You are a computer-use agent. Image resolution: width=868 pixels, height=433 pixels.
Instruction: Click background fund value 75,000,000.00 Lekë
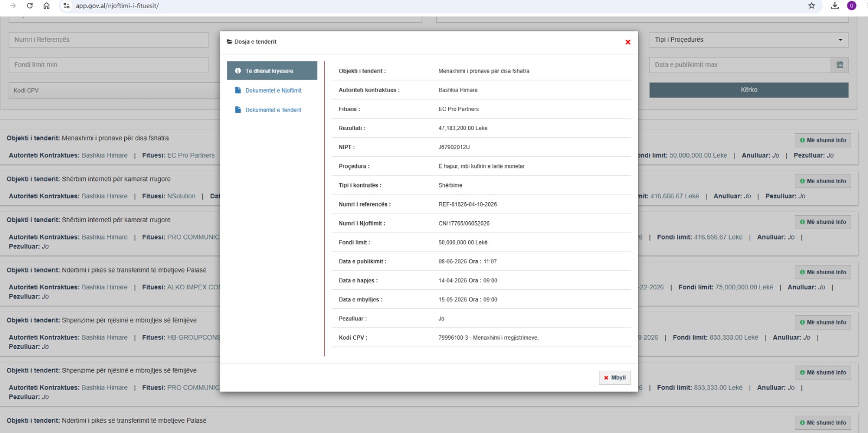point(744,287)
